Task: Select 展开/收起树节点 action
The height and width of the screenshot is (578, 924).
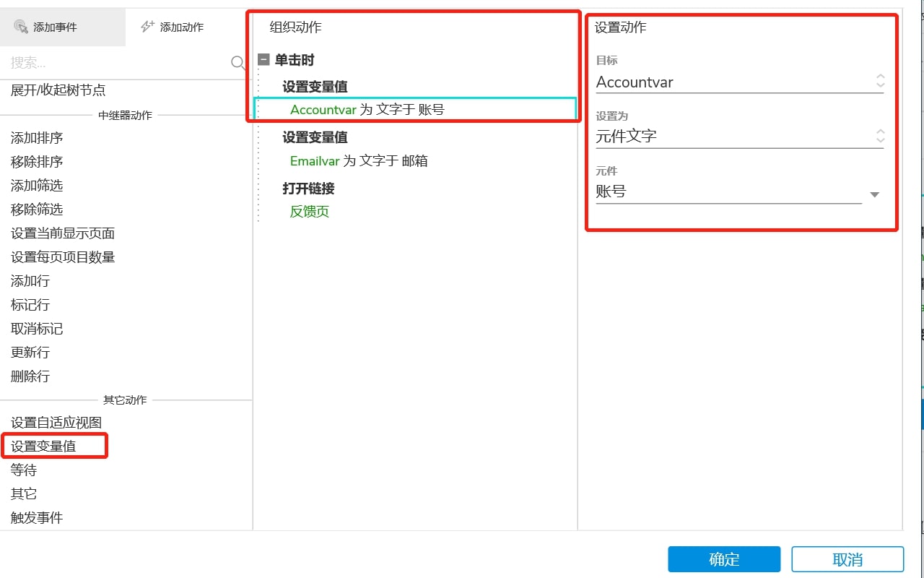Action: 58,90
